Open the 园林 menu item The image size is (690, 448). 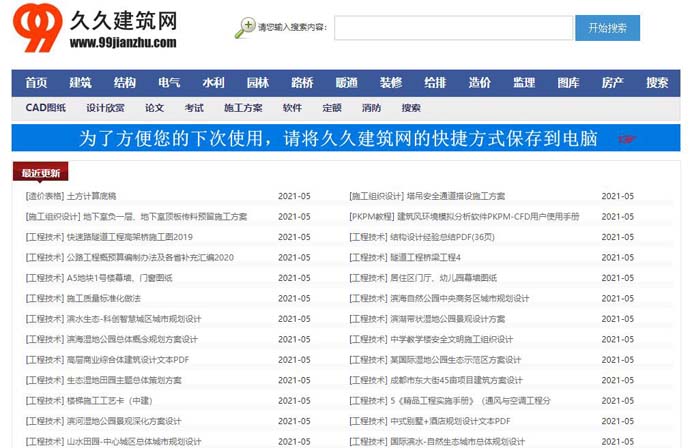tap(258, 83)
